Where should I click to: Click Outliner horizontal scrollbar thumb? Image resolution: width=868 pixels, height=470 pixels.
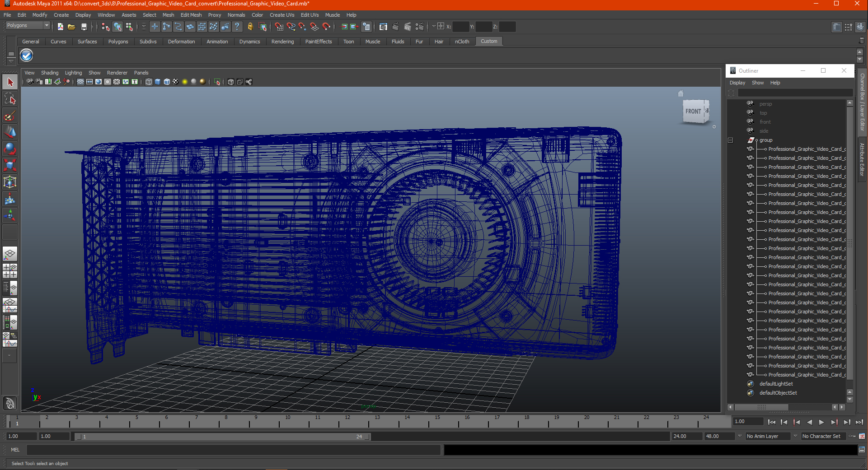[761, 407]
